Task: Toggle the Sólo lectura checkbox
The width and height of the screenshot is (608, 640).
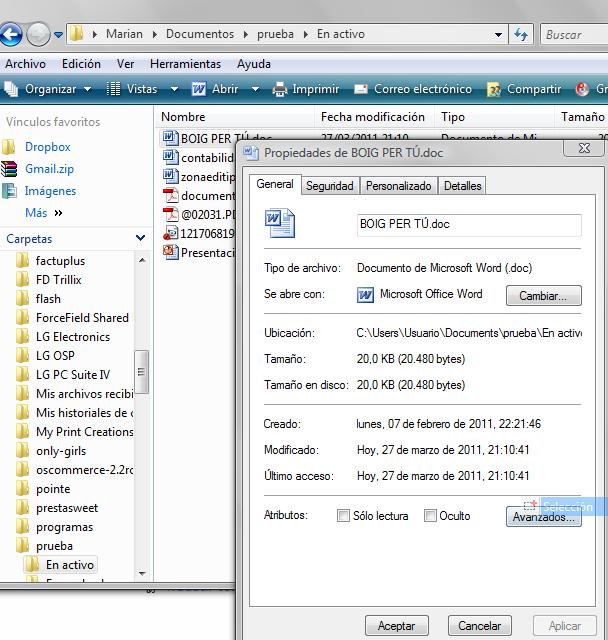Action: click(x=343, y=516)
